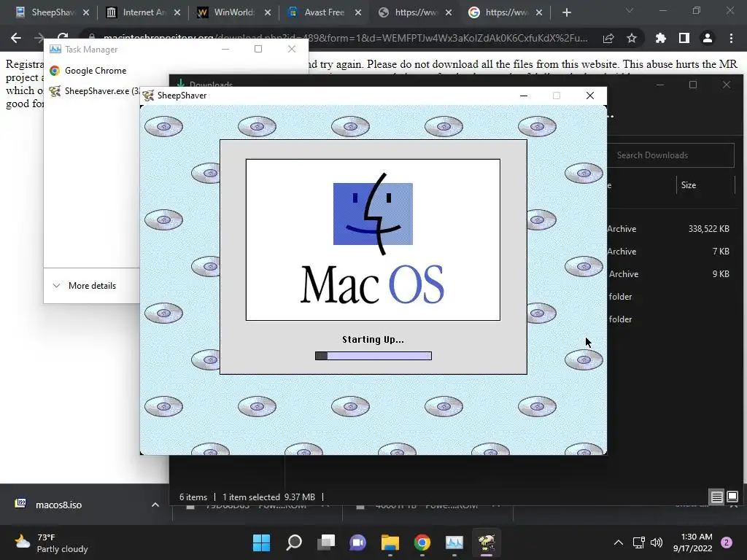Open Chrome three-dot menu

pyautogui.click(x=731, y=38)
